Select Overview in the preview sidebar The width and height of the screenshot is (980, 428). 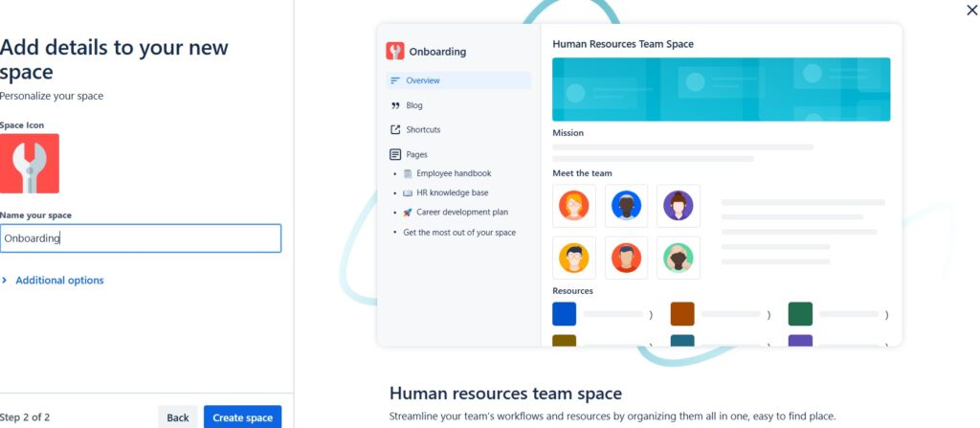point(458,80)
